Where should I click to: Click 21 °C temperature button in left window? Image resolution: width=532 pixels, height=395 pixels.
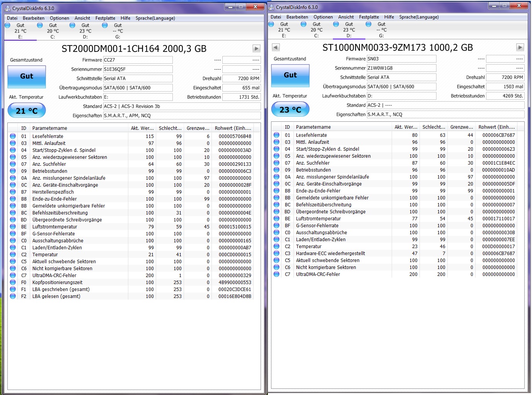[x=27, y=111]
